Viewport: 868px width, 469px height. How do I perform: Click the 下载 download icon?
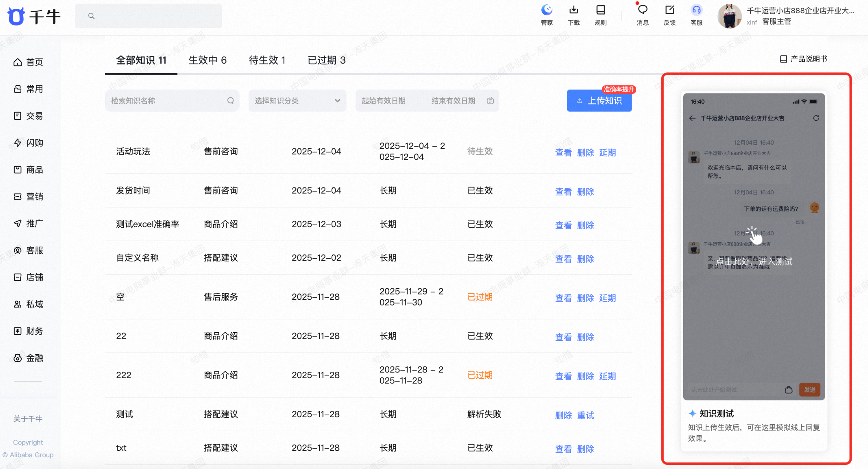coord(574,15)
